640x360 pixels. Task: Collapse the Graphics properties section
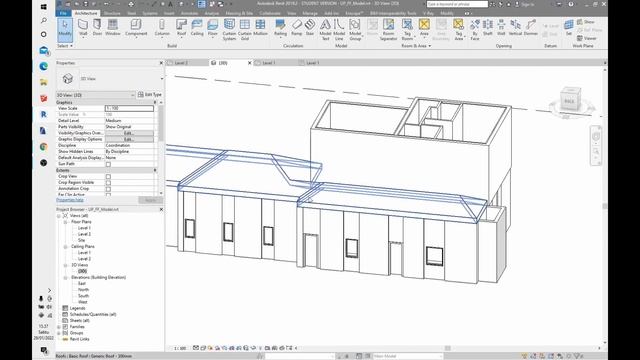tap(155, 102)
